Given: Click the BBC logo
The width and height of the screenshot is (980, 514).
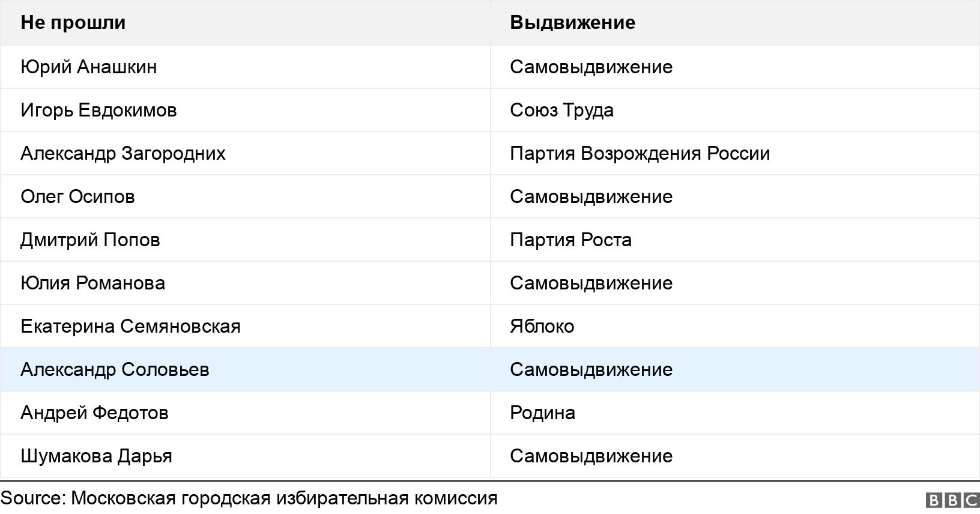Looking at the screenshot, I should click(952, 500).
